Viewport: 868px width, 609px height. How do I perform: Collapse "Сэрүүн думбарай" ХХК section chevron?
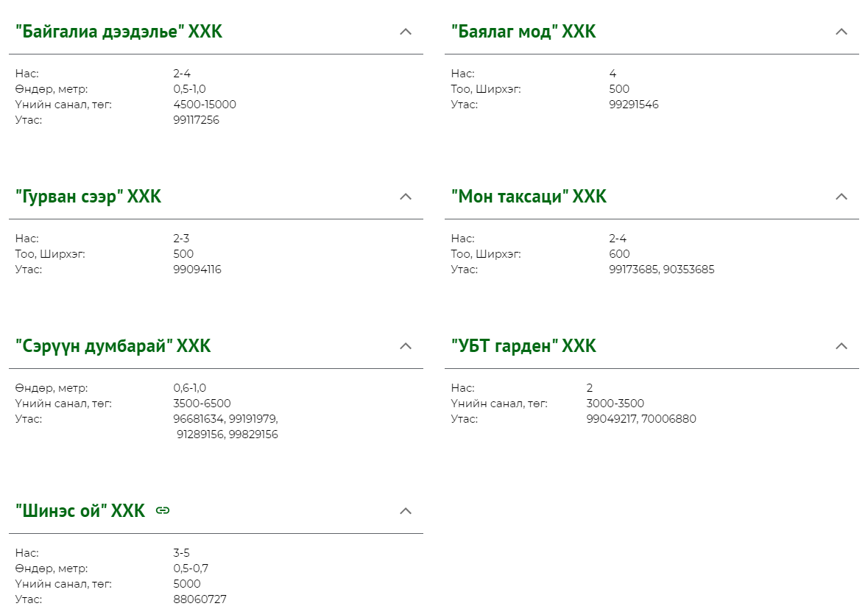(x=406, y=346)
